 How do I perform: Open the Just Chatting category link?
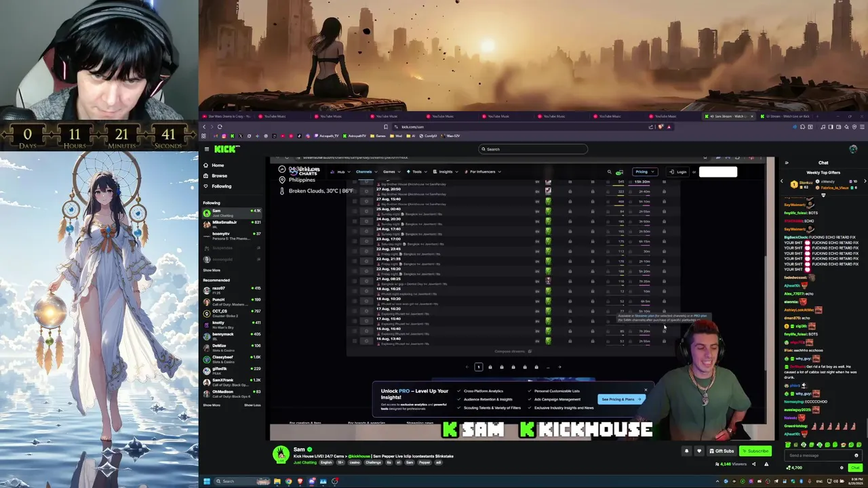tap(304, 462)
